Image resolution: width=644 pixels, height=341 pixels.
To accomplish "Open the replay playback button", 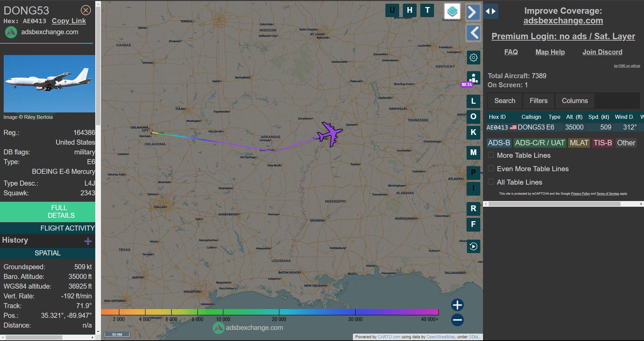I will [473, 246].
